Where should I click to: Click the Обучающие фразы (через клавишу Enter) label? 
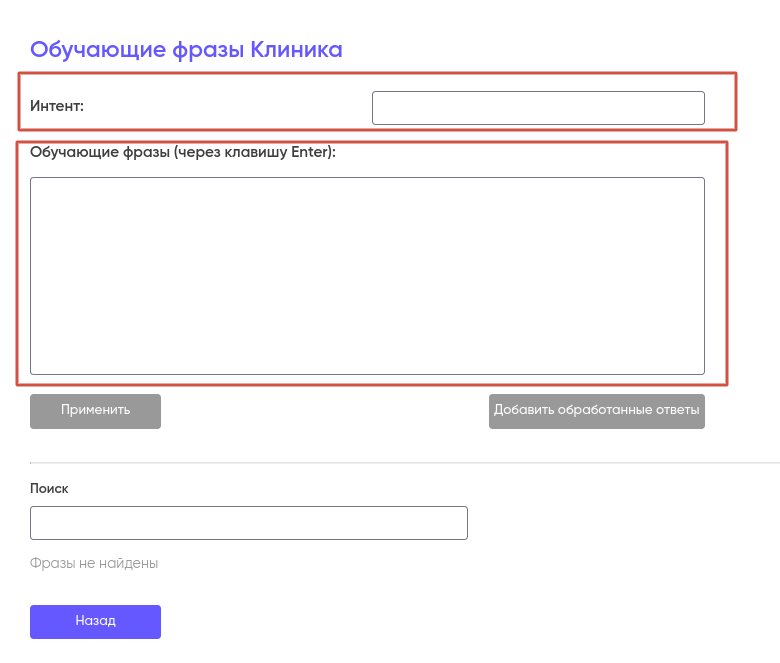coord(183,153)
